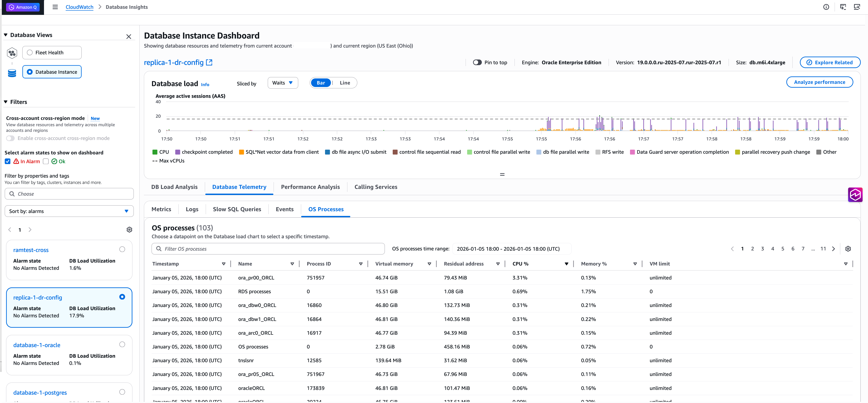Click the Ok green checkmark icon

click(54, 161)
